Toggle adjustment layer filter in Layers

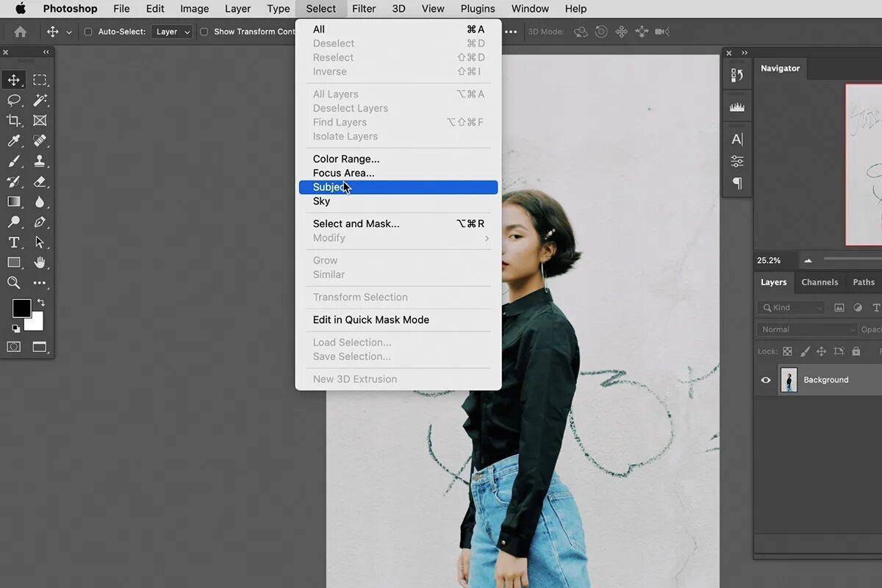857,308
